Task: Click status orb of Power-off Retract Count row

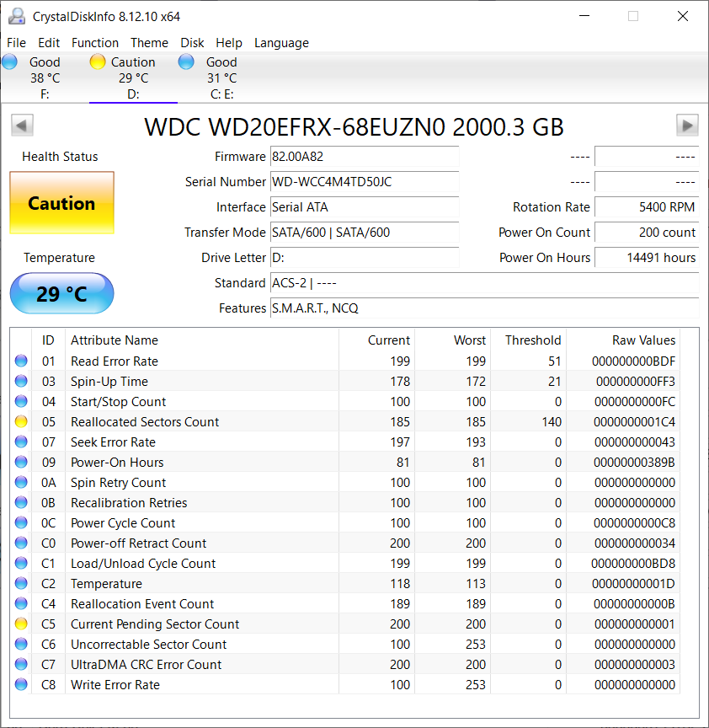Action: click(x=21, y=543)
